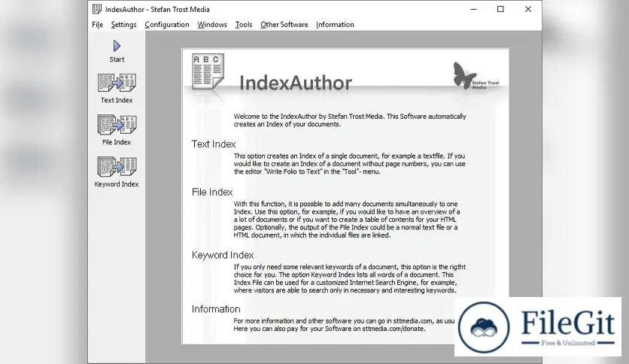Click the Keyword Index heading

point(223,255)
